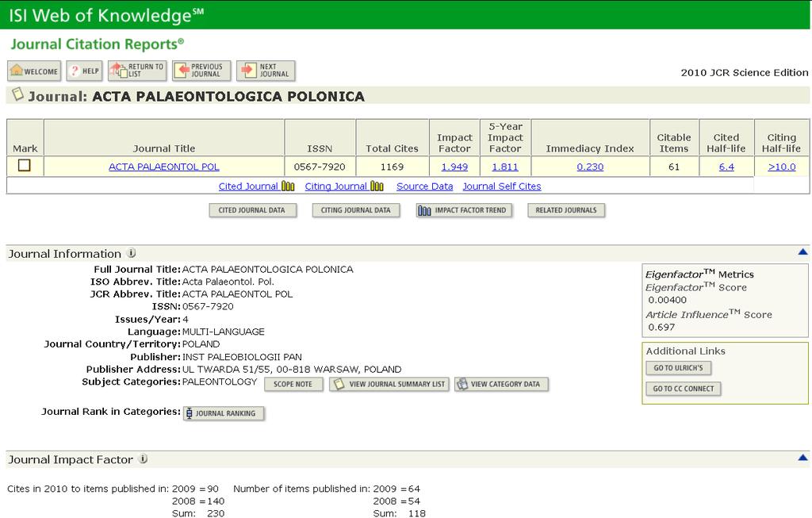The height and width of the screenshot is (518, 812).
Task: Open the Citing Journal link
Action: tap(335, 186)
